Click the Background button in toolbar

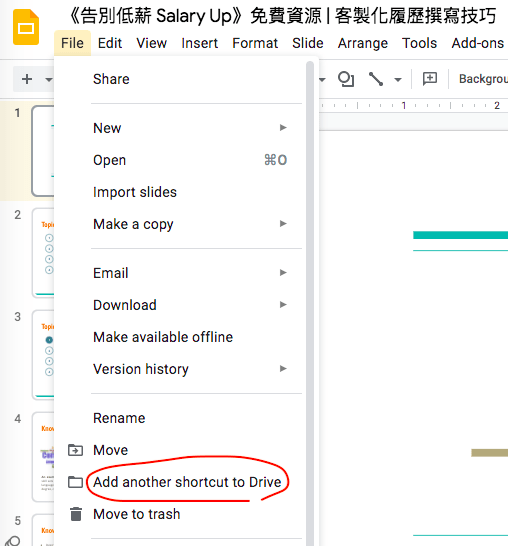coord(483,79)
